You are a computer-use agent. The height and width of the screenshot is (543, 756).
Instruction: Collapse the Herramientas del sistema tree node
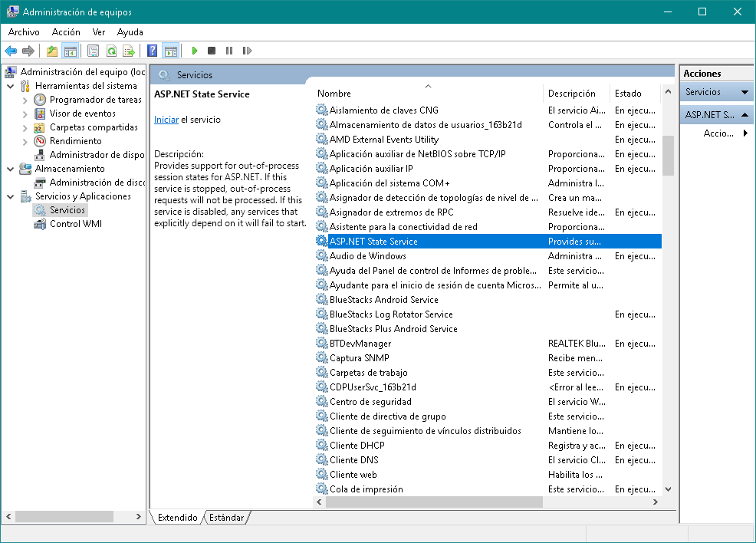11,86
